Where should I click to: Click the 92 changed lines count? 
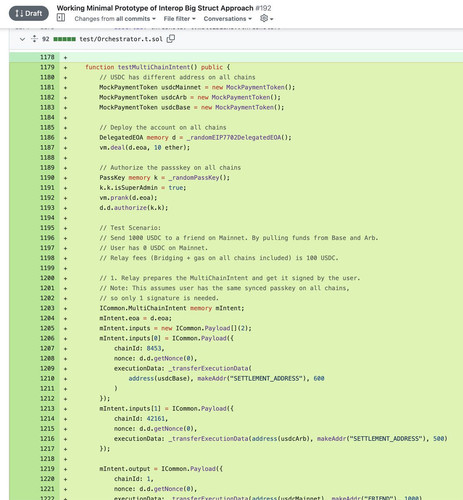coord(46,39)
